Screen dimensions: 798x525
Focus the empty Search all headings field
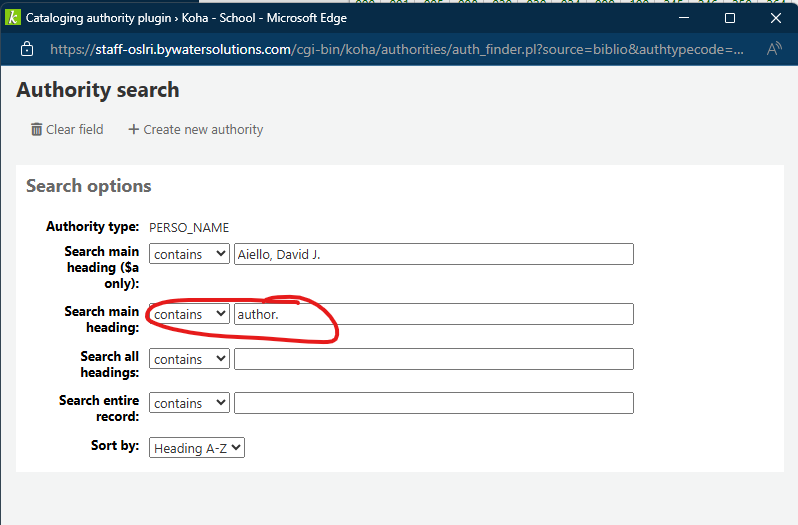(x=433, y=359)
